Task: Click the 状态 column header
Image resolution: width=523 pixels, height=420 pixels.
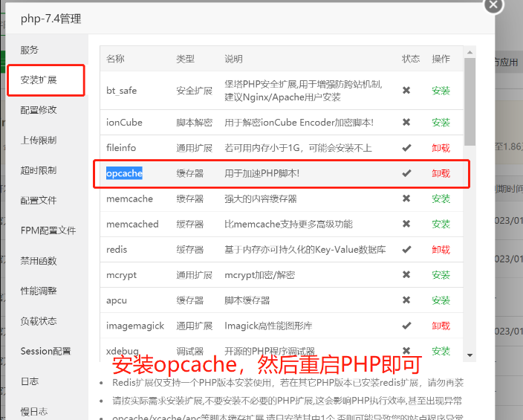Action: (x=411, y=59)
